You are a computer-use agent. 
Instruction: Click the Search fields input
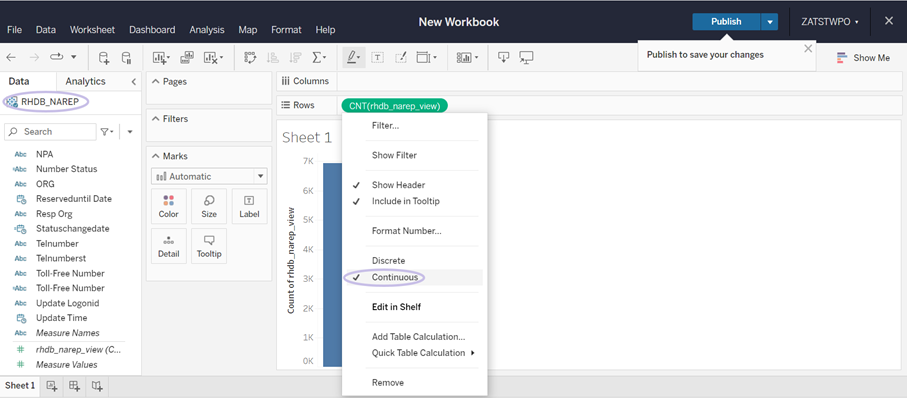pyautogui.click(x=50, y=132)
